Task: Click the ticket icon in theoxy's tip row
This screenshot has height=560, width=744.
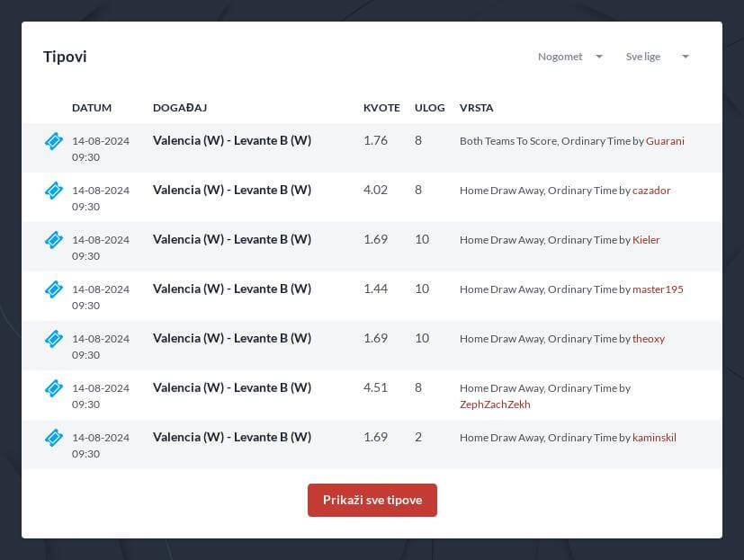Action: [x=54, y=339]
